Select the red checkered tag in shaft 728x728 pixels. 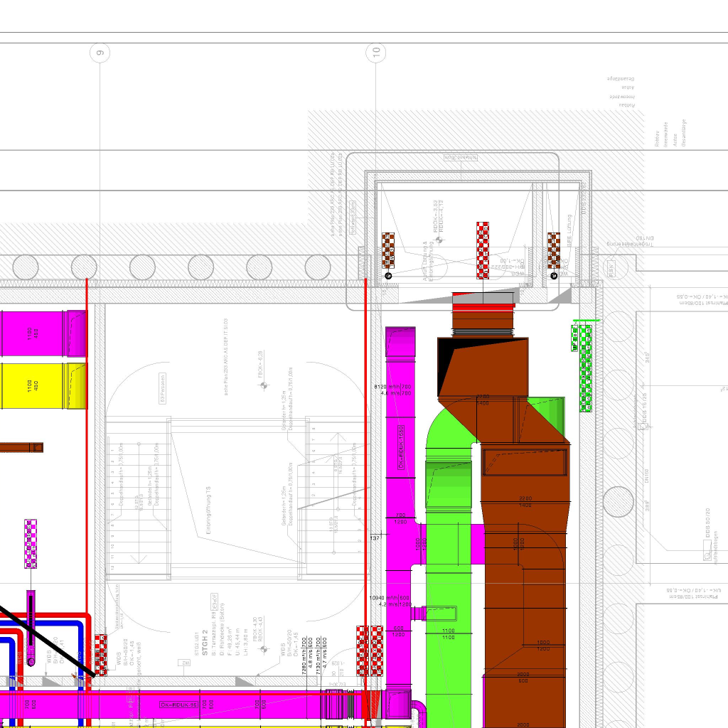[483, 250]
